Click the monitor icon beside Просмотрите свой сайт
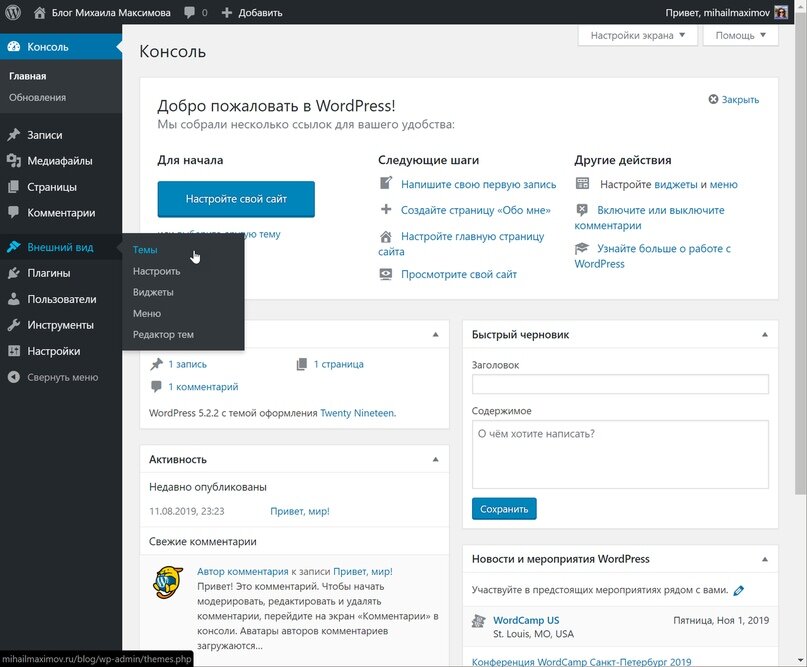 coord(385,274)
